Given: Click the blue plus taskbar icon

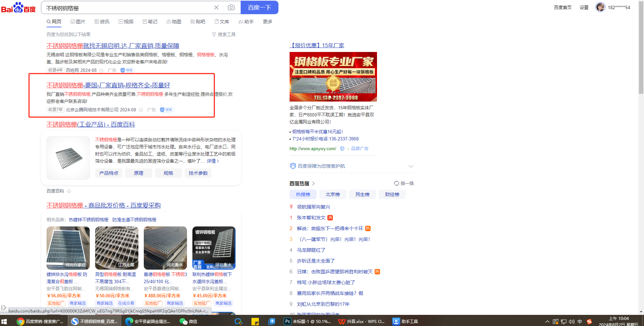Looking at the screenshot, I should click(x=272, y=321).
